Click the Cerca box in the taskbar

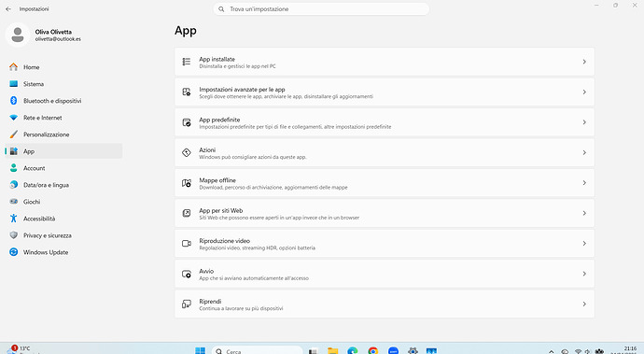click(257, 350)
